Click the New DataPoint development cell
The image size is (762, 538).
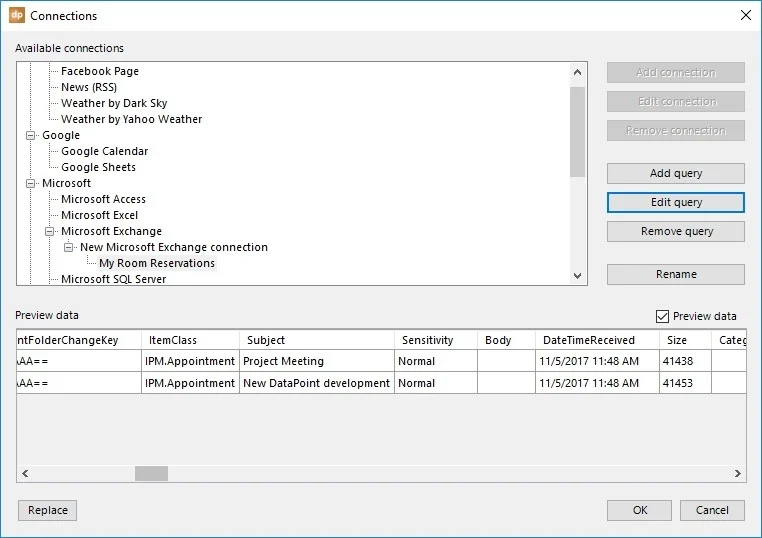point(317,383)
